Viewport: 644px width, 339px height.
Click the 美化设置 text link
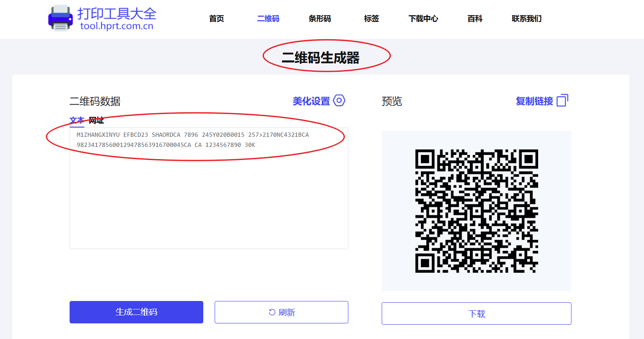311,101
